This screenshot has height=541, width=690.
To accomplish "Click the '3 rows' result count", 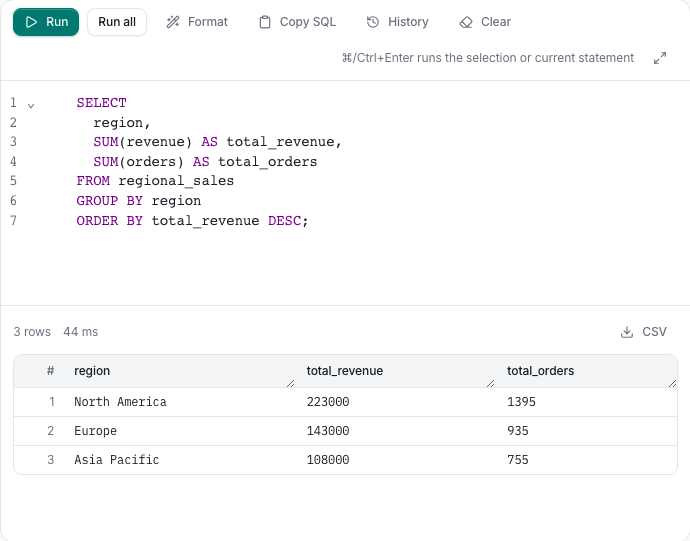I will coord(32,332).
